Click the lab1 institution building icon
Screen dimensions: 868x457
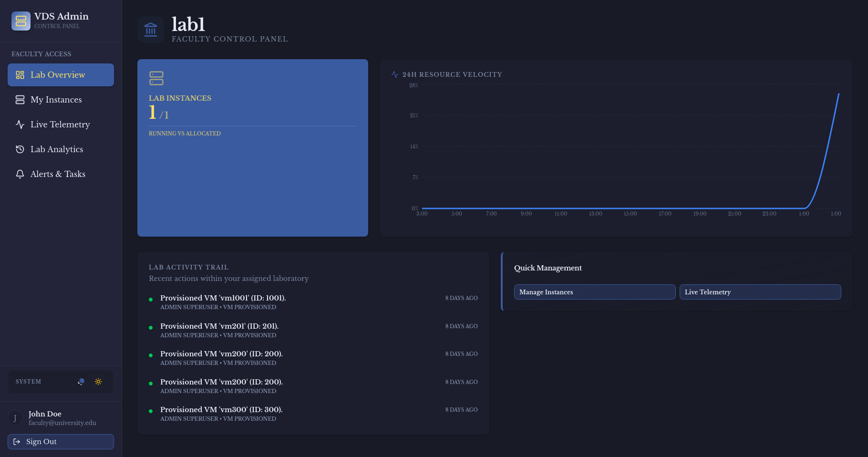click(151, 30)
